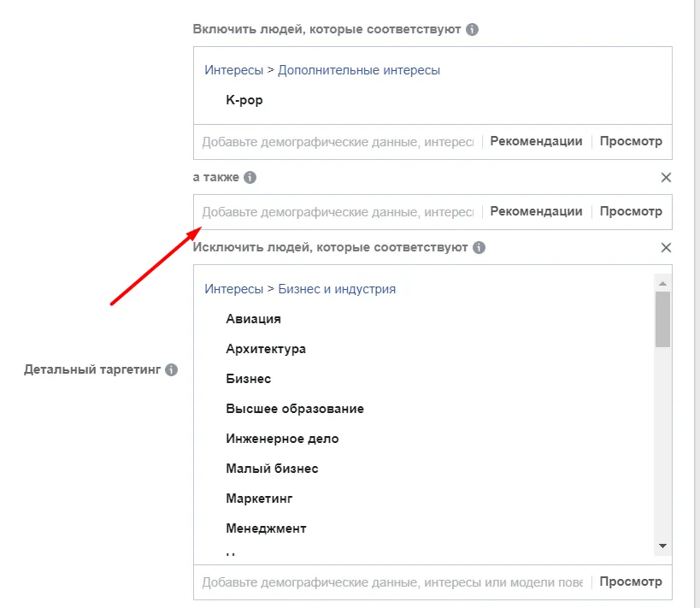Open 'Просмотр' in the exclusion box
The height and width of the screenshot is (608, 700).
(x=631, y=581)
